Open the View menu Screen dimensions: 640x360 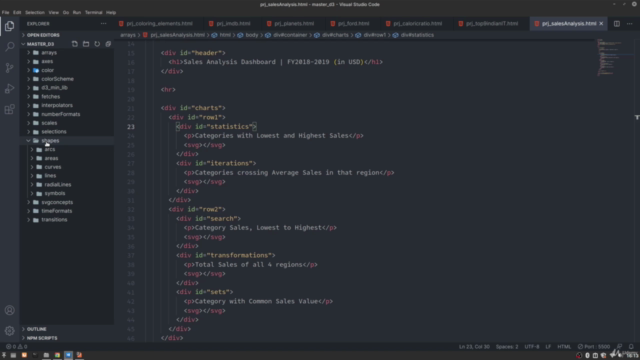click(x=53, y=13)
